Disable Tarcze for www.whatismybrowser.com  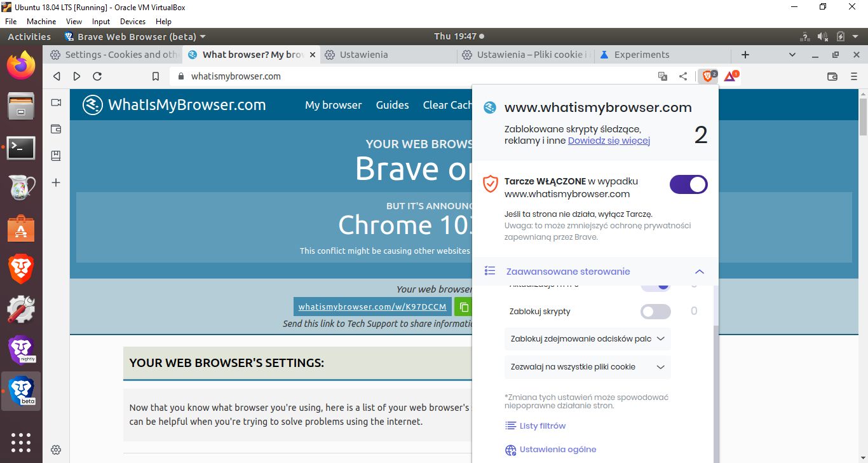click(688, 184)
